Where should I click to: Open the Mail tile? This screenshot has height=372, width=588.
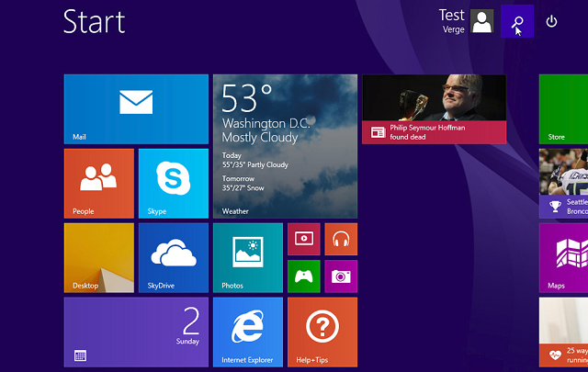pos(136,108)
